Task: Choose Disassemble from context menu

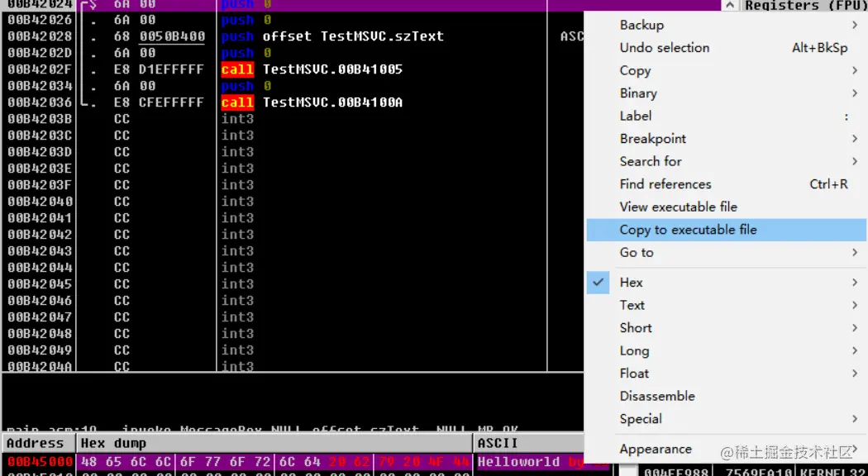Action: tap(727, 396)
